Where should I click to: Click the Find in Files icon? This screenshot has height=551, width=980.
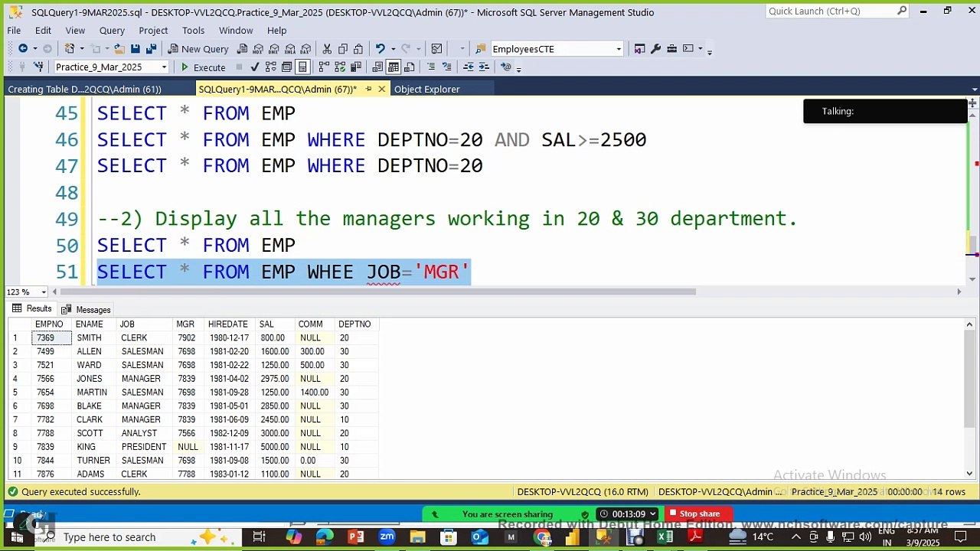[x=481, y=48]
